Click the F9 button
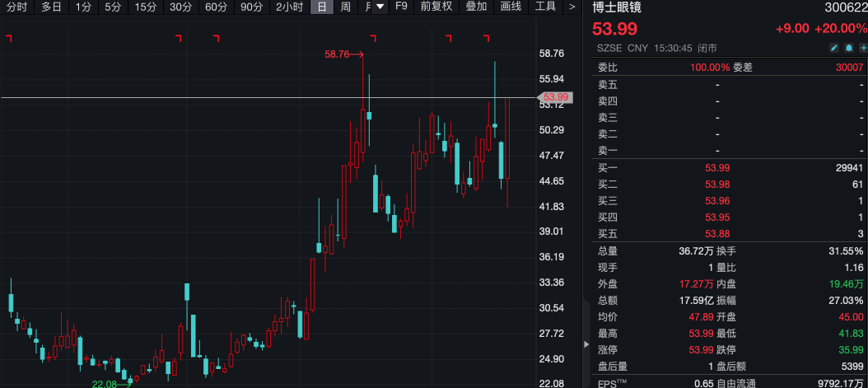 click(401, 7)
